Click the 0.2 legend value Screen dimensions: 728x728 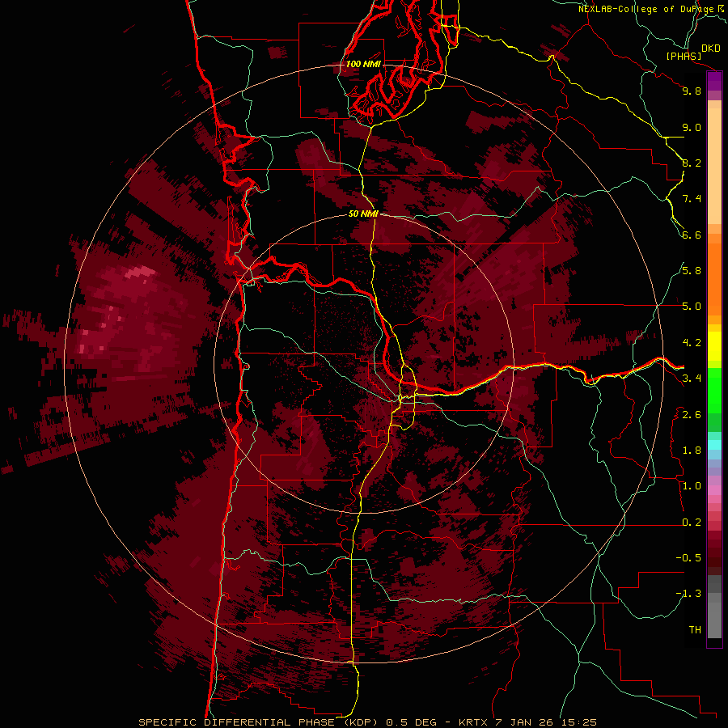click(692, 523)
